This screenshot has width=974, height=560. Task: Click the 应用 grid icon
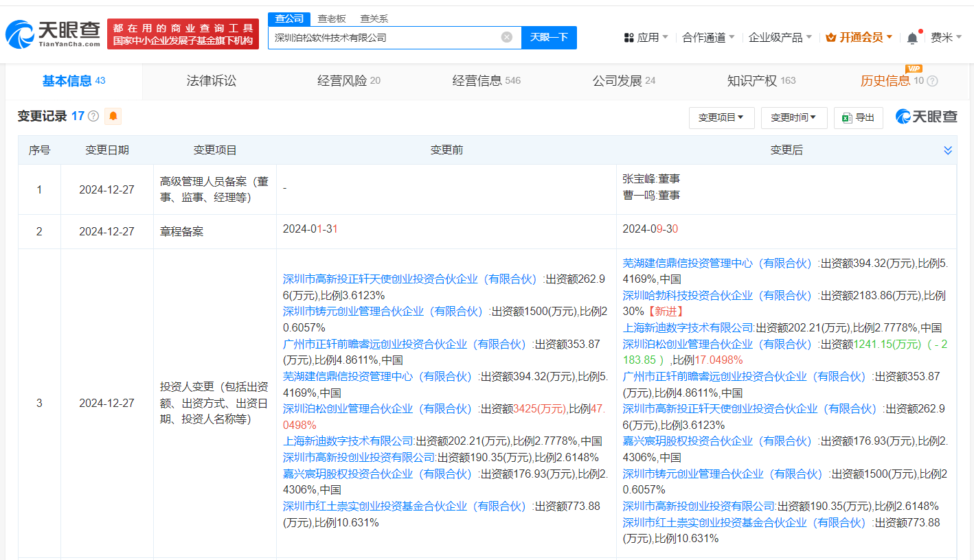click(x=628, y=38)
